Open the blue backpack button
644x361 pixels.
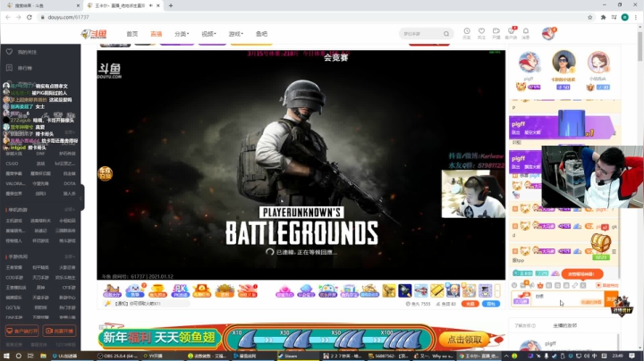pyautogui.click(x=491, y=304)
